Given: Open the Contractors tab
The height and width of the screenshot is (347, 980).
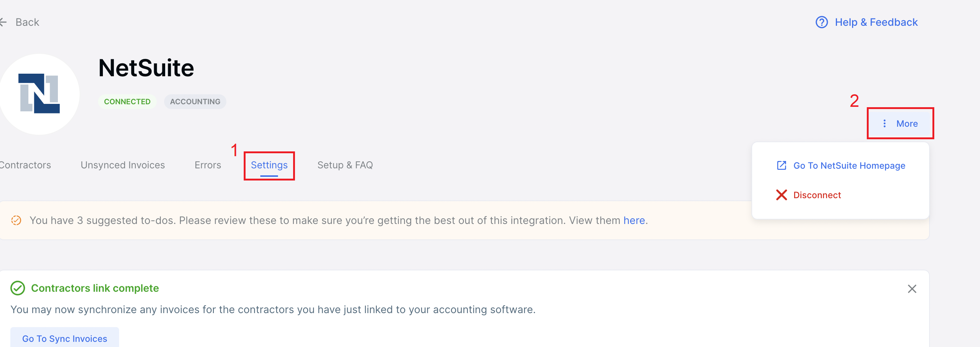Looking at the screenshot, I should click(x=25, y=165).
